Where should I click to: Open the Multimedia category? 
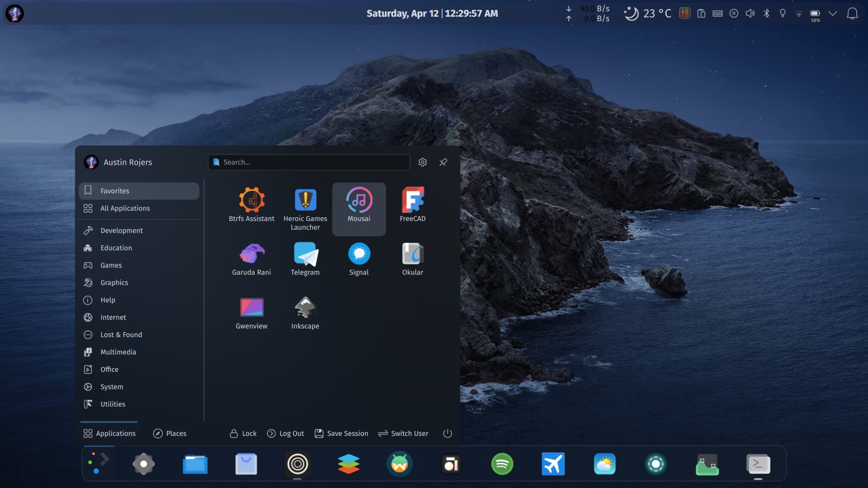139,352
